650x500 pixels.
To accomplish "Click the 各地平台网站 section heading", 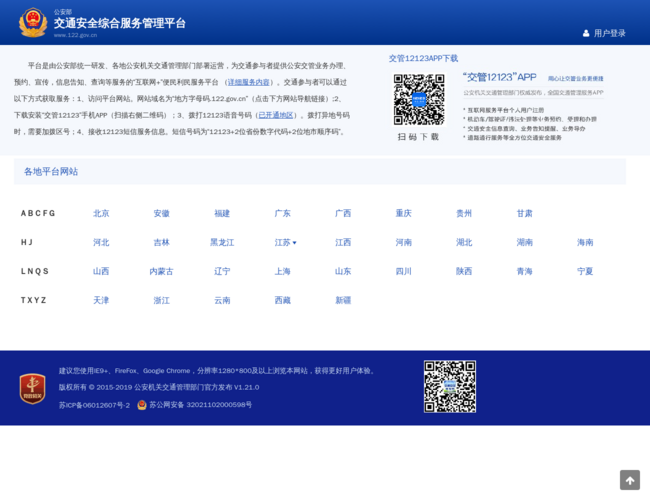I will pyautogui.click(x=51, y=172).
